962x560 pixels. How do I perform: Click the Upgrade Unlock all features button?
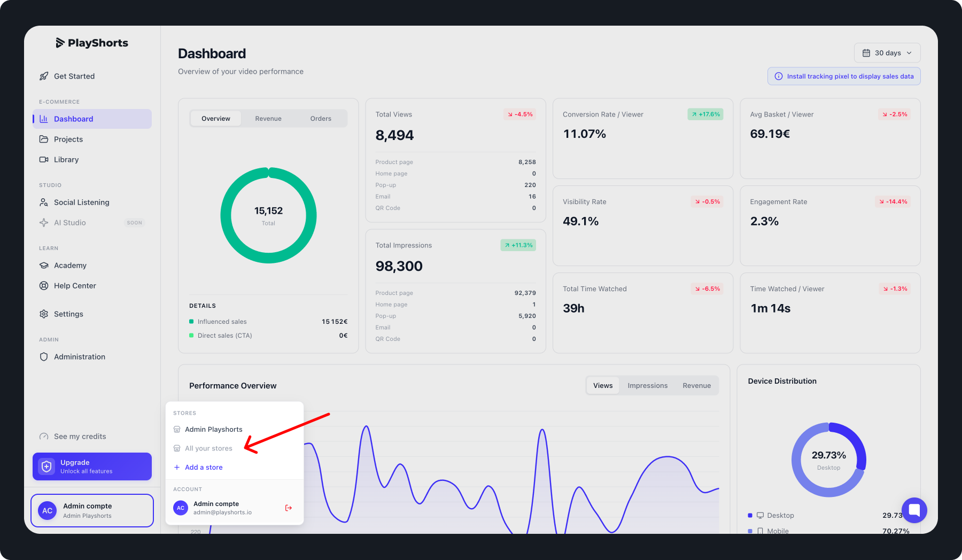[92, 466]
